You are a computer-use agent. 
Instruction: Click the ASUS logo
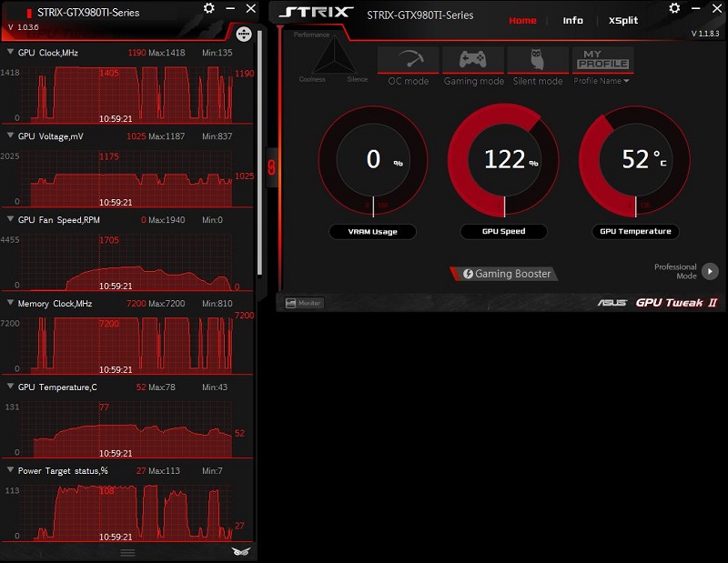[612, 303]
